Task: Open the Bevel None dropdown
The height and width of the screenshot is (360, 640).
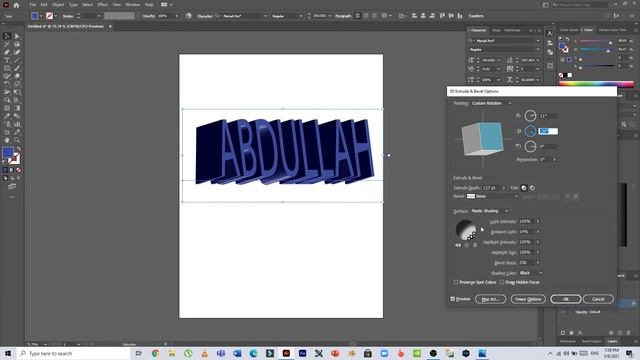Action: tap(493, 196)
